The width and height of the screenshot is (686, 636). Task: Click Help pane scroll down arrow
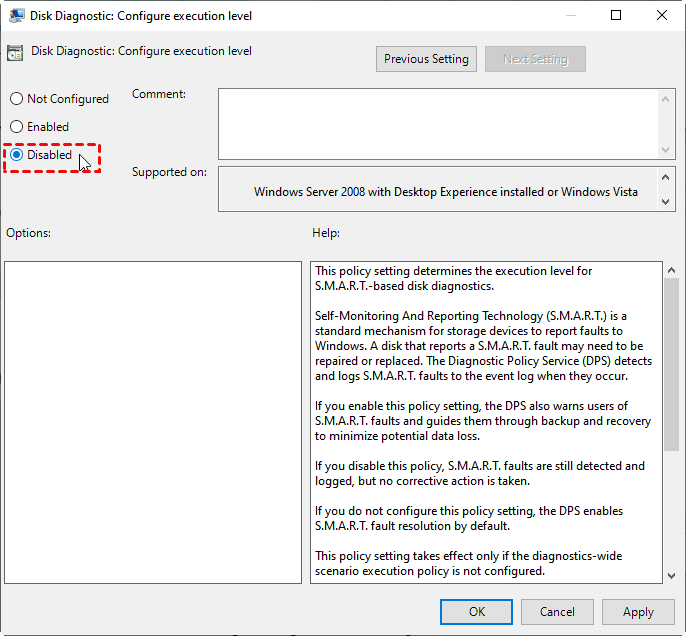pos(671,576)
